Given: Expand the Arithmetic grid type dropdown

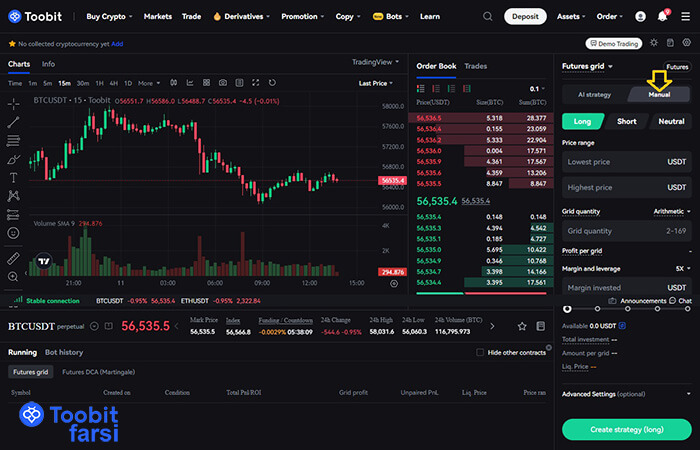Looking at the screenshot, I should coord(671,212).
